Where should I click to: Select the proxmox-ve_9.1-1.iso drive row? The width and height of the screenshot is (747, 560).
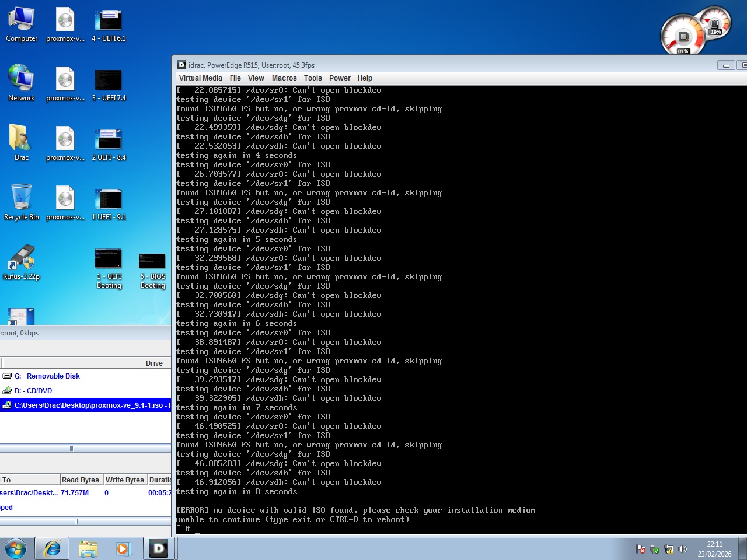click(86, 405)
